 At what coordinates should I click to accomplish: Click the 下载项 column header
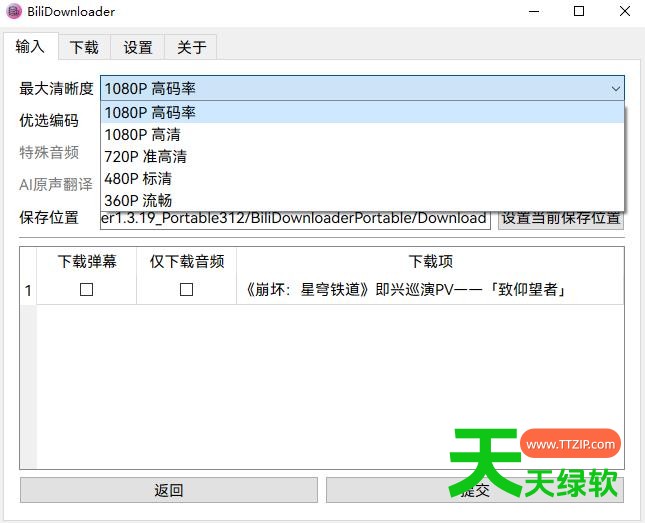[x=430, y=261]
